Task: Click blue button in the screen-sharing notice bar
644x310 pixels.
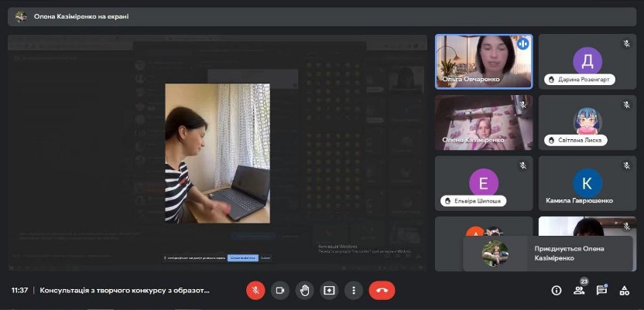Action: 243,258
